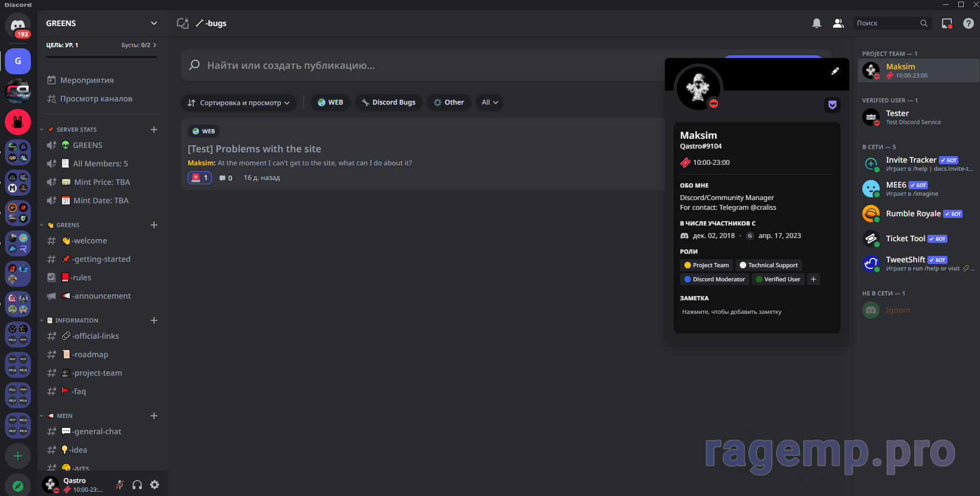Open the All tags dropdown
The image size is (980, 496).
(x=489, y=102)
